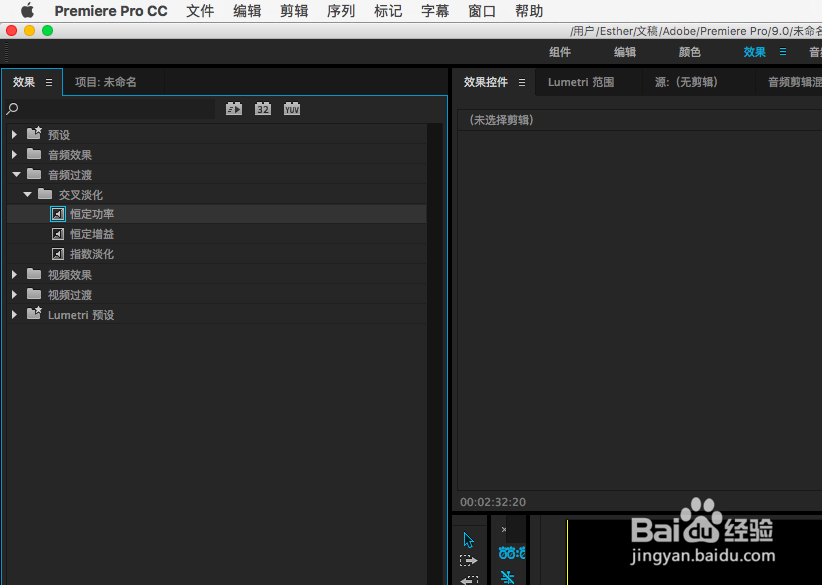
Task: Click the blue timeline timecode
Action: [512, 552]
